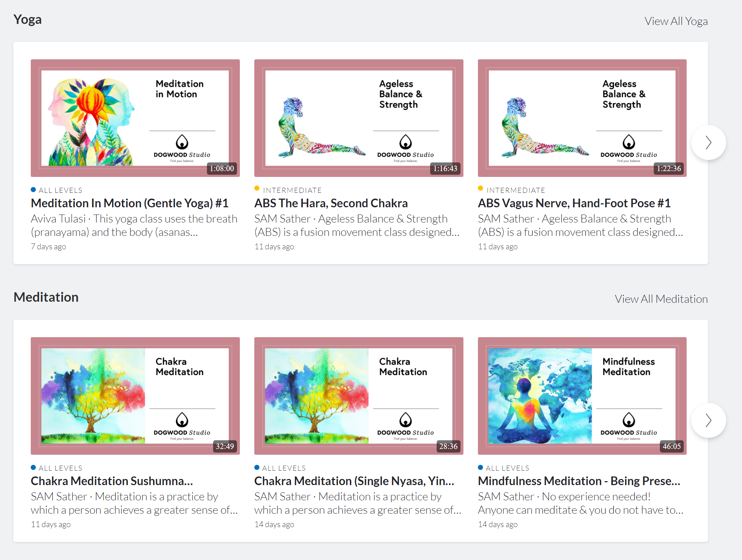Screen dimensions: 742x560
Task: Click the ALL LEVELS dot on Chakra Meditation Sushumna
Action: 33,467
